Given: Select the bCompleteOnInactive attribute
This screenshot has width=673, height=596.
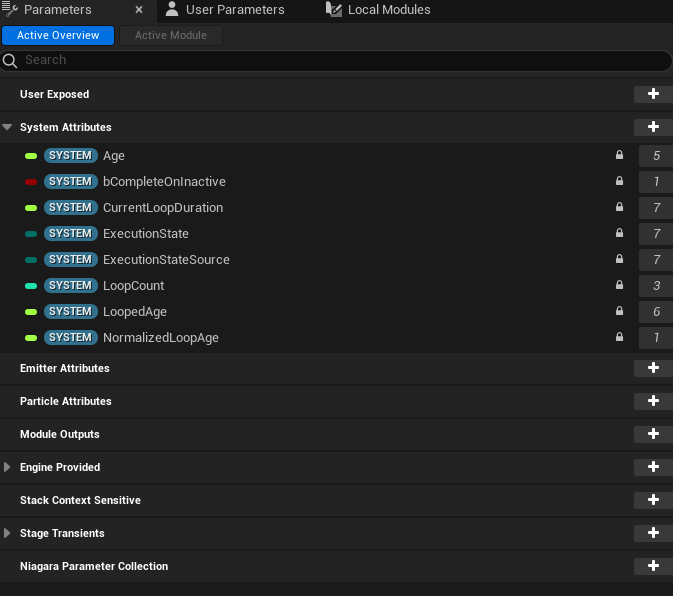Looking at the screenshot, I should [164, 182].
